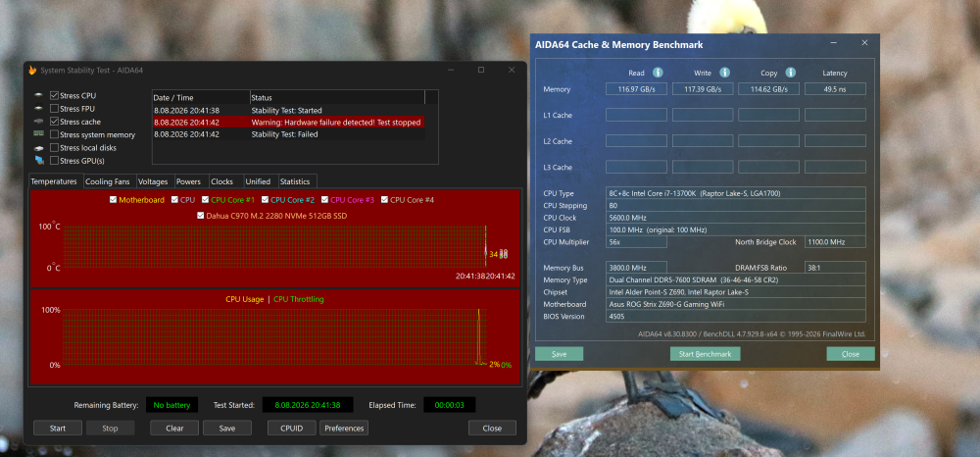Select the hardware failure warning log row
The image size is (980, 457).
click(x=289, y=123)
